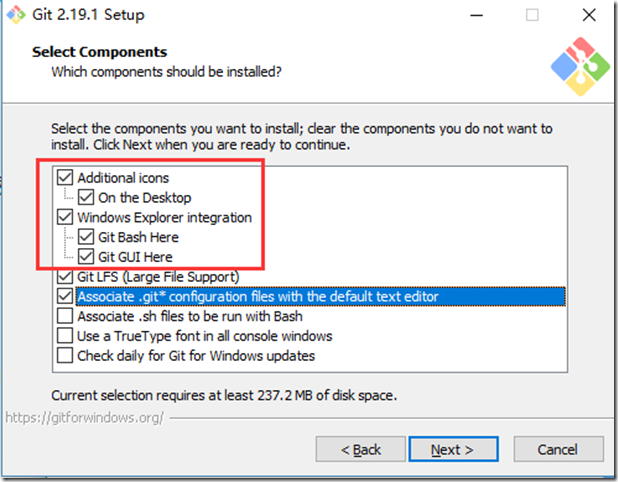
Task: Click the Next button
Action: [x=451, y=450]
